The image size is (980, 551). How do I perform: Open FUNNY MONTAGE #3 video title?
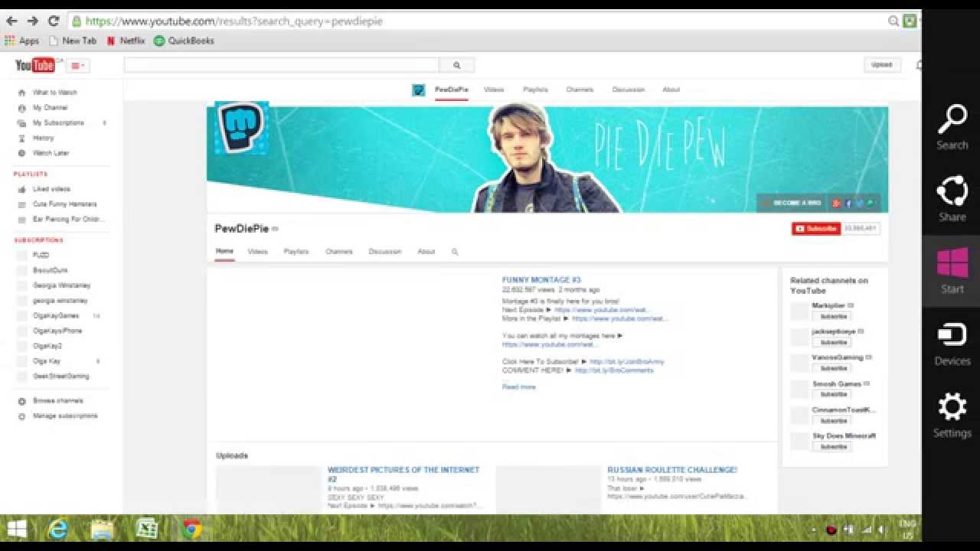541,280
